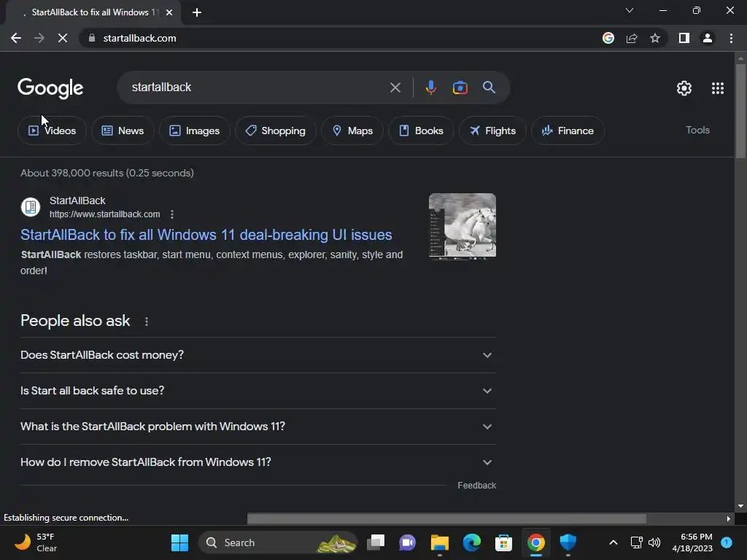Open StartAllBack result title link
Image resolution: width=747 pixels, height=560 pixels.
pyautogui.click(x=206, y=235)
